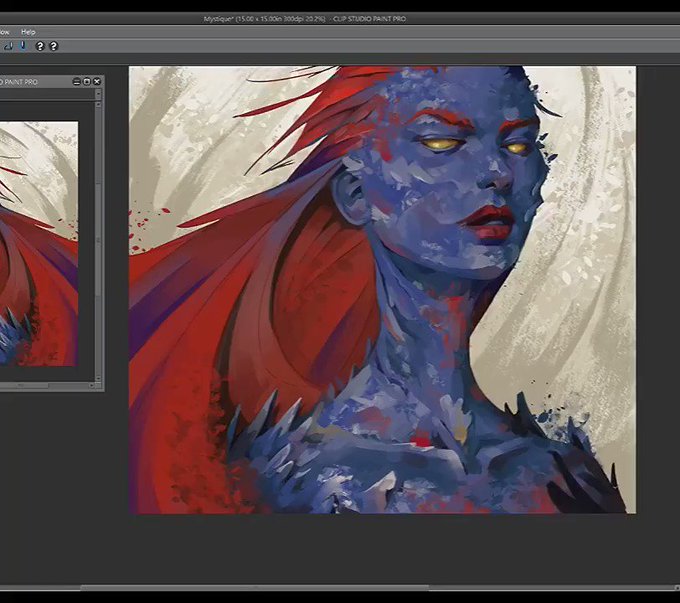Click the sub-window horizontal scrollbar thumb
The height and width of the screenshot is (603, 680).
(24, 385)
